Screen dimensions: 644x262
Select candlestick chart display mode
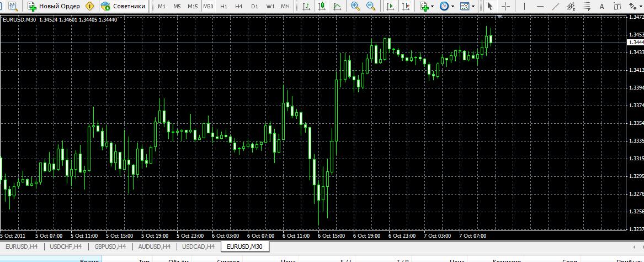click(x=322, y=6)
